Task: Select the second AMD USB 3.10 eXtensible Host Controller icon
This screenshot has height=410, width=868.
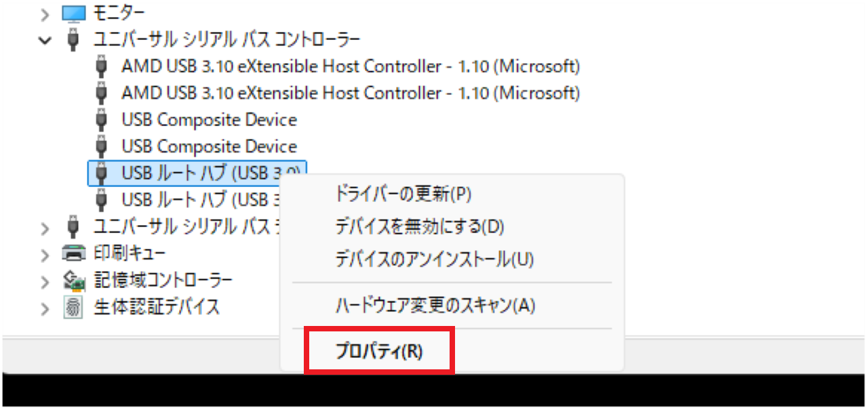Action: tap(101, 92)
